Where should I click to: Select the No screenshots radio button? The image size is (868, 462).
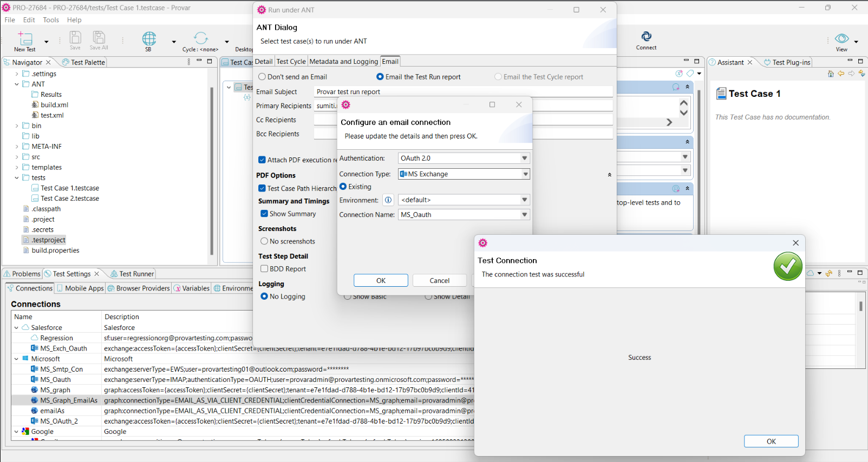[x=264, y=241]
